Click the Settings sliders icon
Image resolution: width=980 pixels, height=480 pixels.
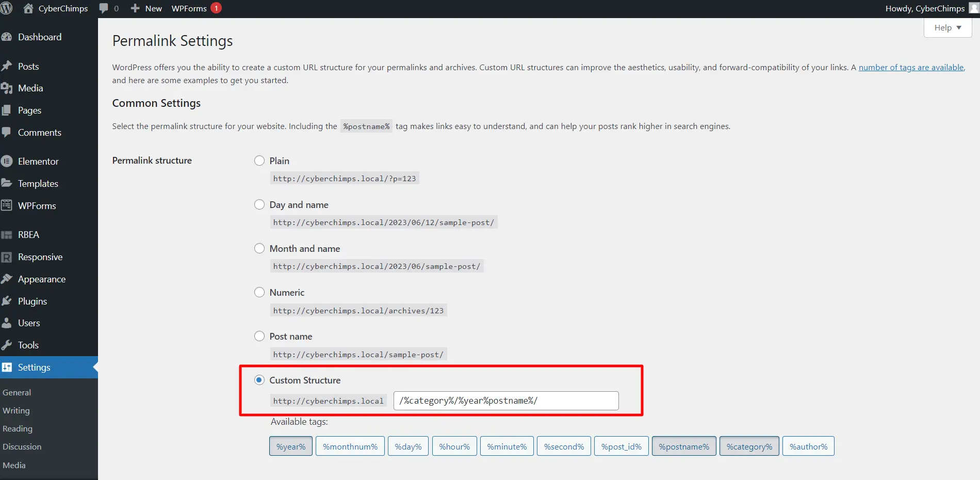coord(7,367)
